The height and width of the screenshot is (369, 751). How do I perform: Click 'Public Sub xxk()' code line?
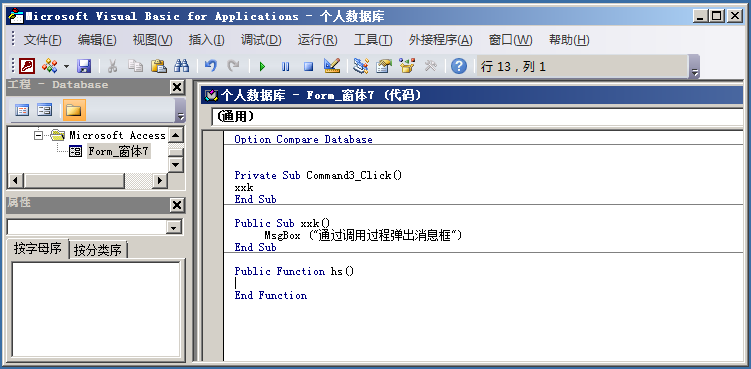tap(282, 223)
